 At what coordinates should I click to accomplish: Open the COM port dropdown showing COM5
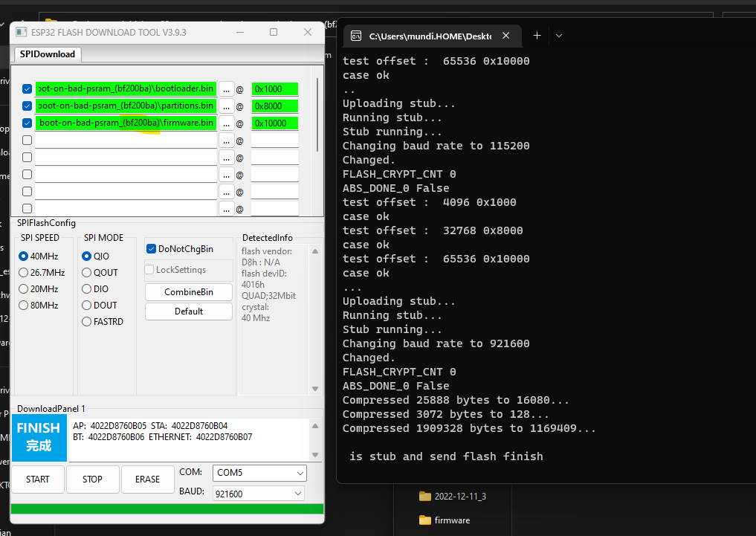259,473
